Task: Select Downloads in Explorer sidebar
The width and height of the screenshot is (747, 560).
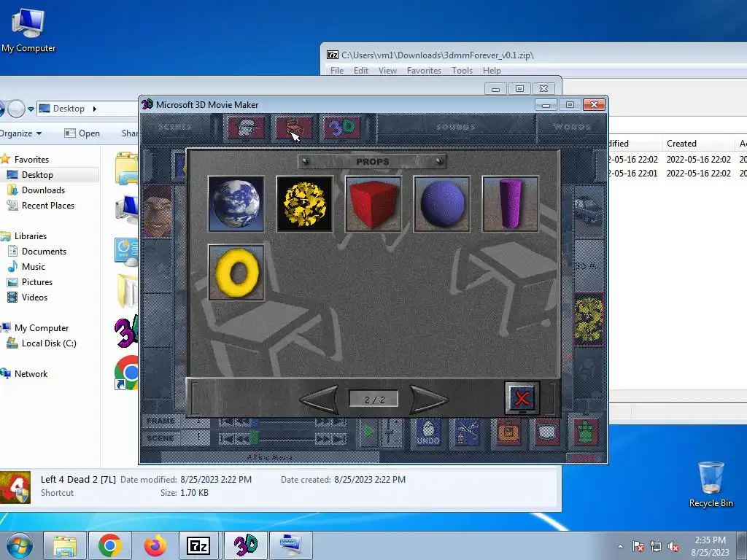Action: (x=43, y=190)
